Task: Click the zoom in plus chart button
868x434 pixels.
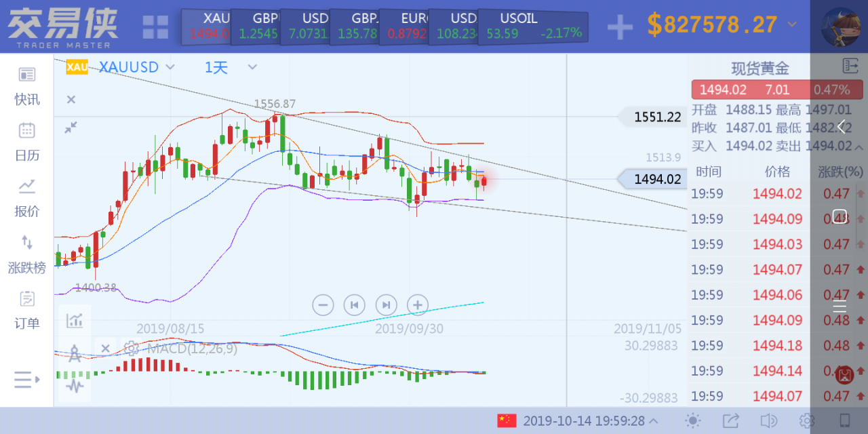Action: pyautogui.click(x=418, y=305)
